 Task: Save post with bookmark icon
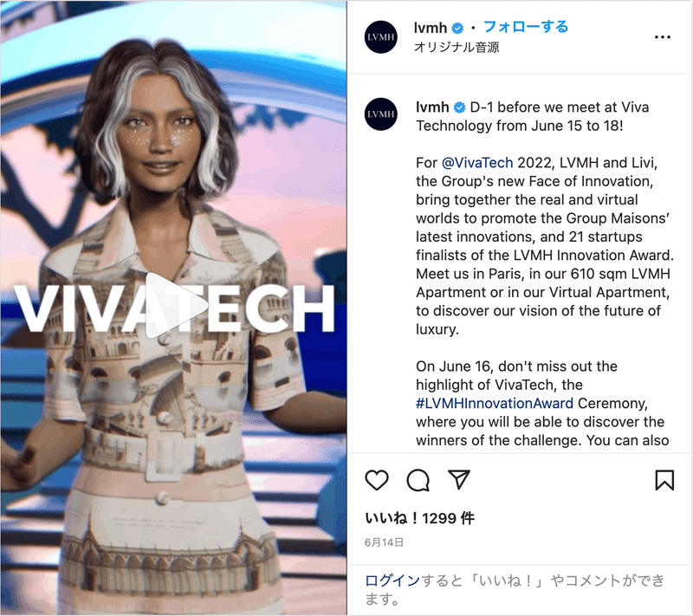point(664,480)
